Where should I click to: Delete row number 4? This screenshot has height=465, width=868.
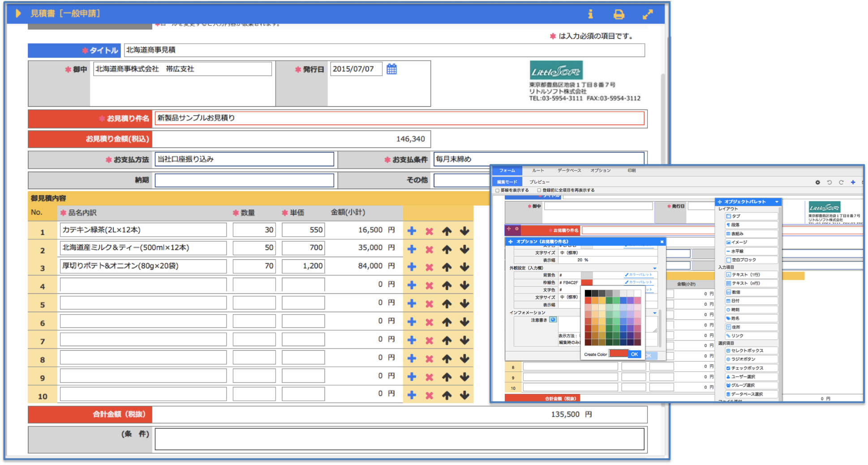tap(429, 286)
